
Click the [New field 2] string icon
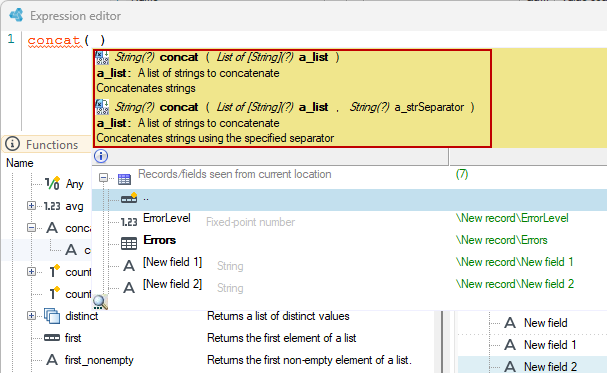tap(129, 288)
